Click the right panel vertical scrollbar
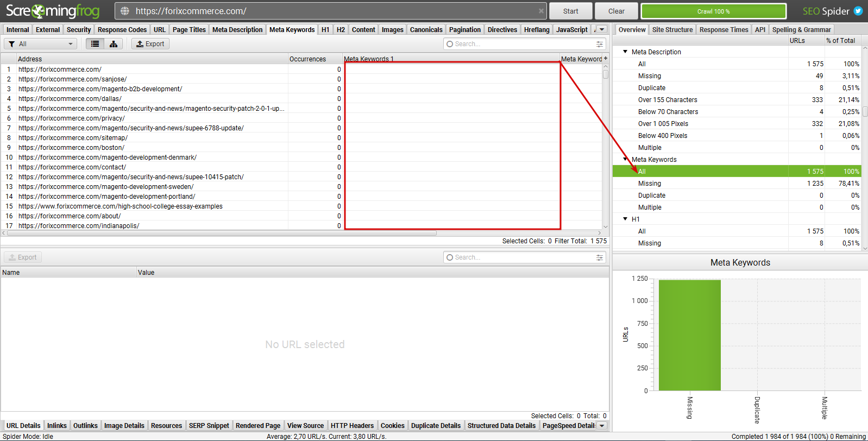 (865, 111)
